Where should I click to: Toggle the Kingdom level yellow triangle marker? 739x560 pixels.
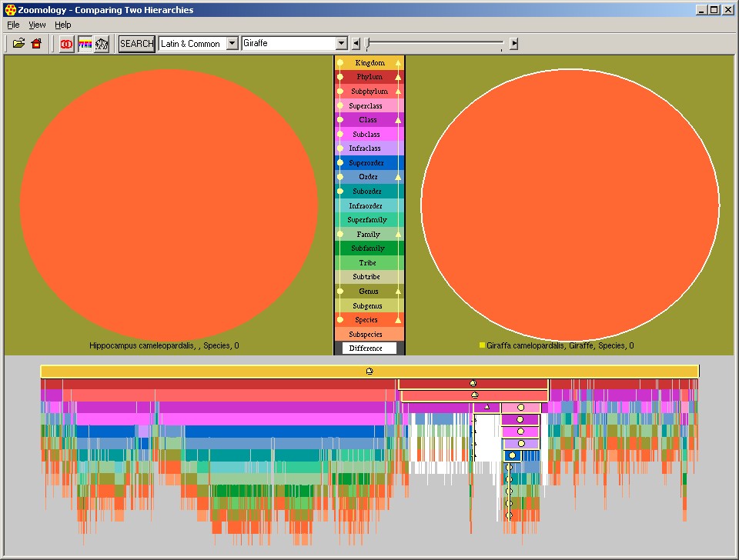(398, 63)
